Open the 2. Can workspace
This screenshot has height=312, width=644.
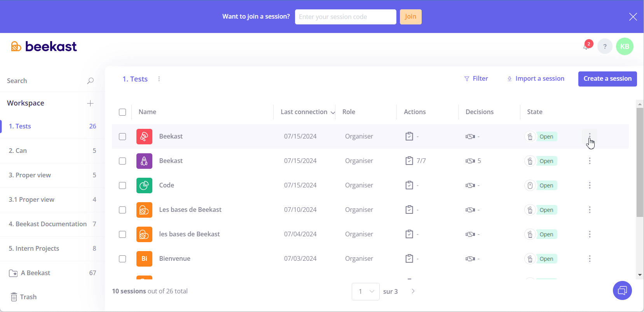click(52, 151)
